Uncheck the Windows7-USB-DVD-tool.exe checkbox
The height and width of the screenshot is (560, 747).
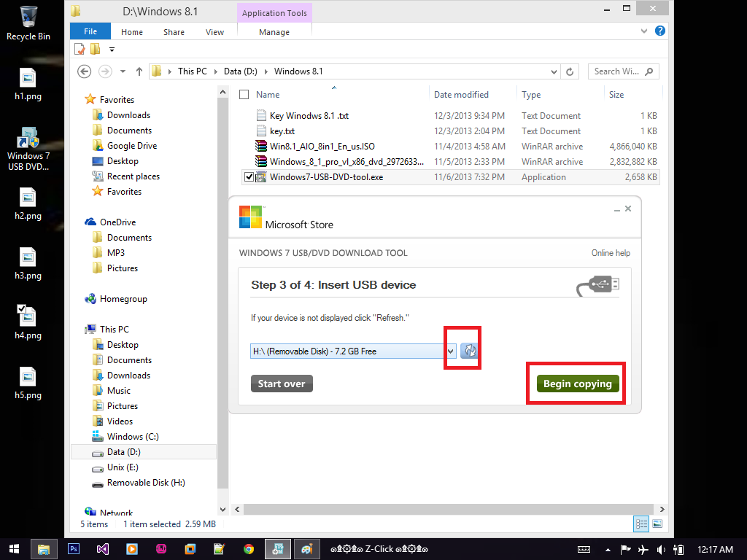click(249, 177)
